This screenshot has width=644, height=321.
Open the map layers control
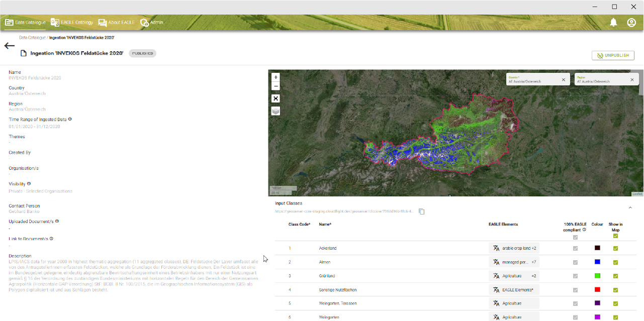(275, 111)
